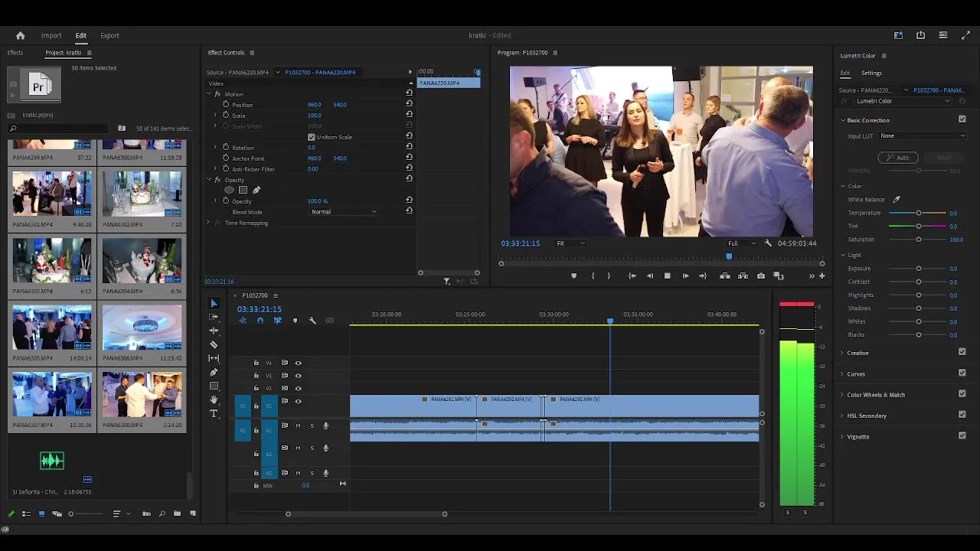Image resolution: width=980 pixels, height=551 pixels.
Task: Toggle Curves section checkbox
Action: tap(962, 373)
